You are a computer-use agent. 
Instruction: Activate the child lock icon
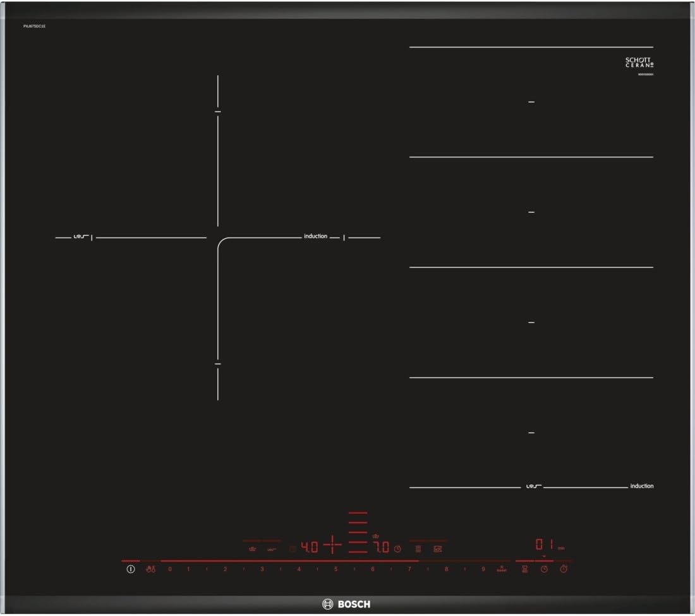coord(150,569)
